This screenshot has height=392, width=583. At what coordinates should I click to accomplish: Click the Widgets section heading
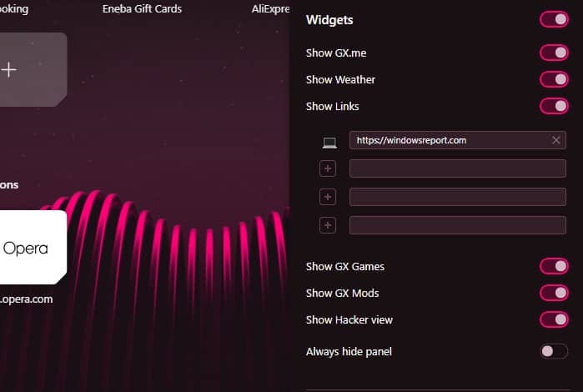(x=329, y=20)
